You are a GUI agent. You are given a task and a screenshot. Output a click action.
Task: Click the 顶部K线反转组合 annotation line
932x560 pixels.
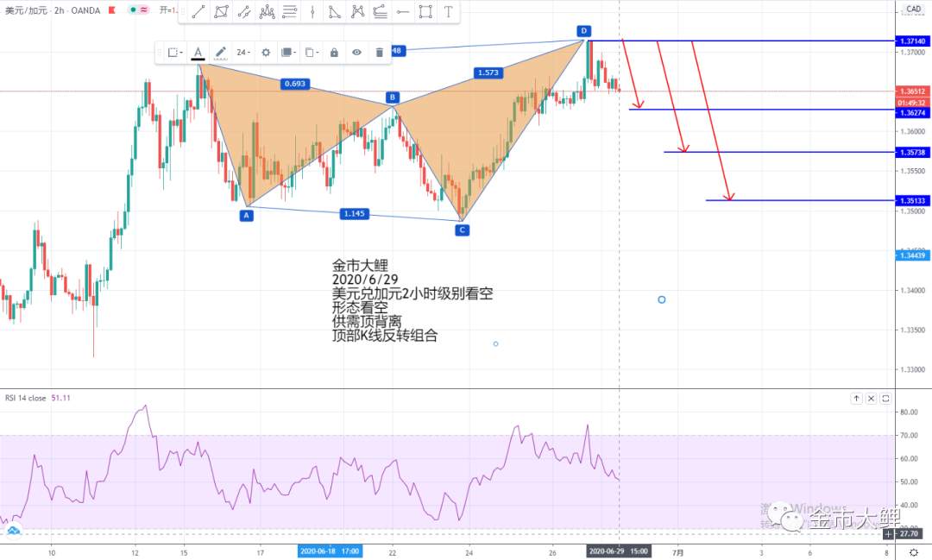[385, 336]
